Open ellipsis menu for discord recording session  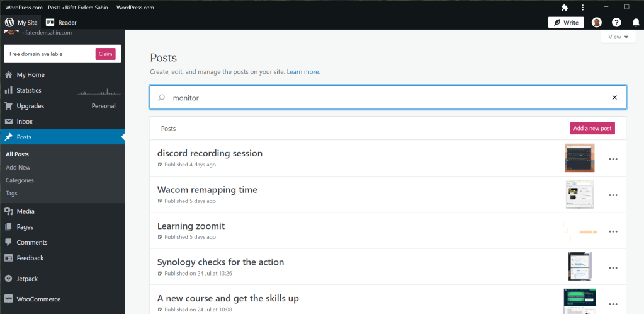click(x=613, y=160)
